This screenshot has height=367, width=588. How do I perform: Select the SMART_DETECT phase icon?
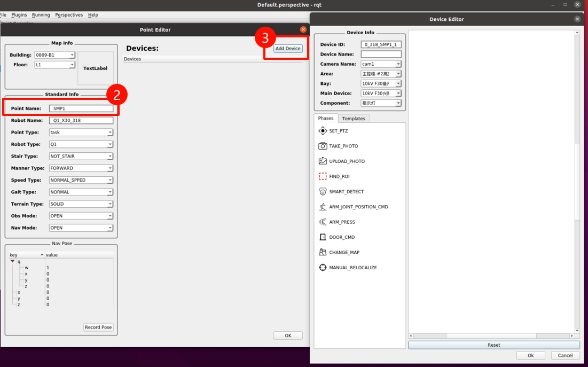(323, 191)
